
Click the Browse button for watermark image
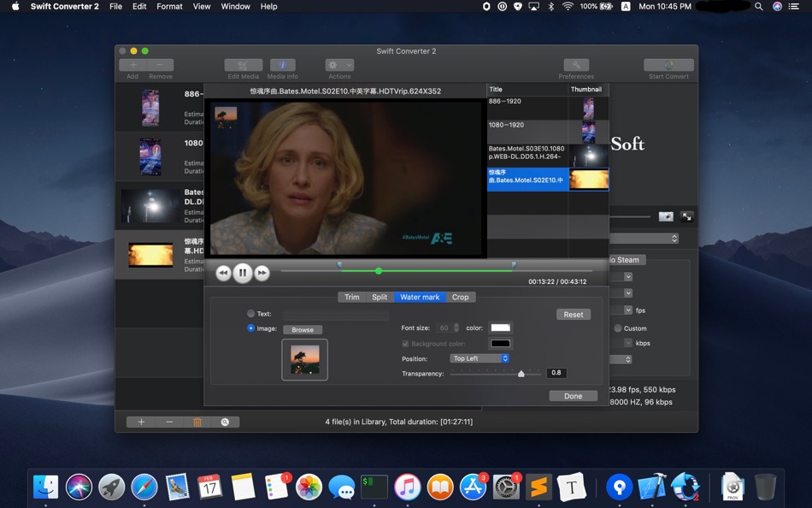pyautogui.click(x=303, y=329)
